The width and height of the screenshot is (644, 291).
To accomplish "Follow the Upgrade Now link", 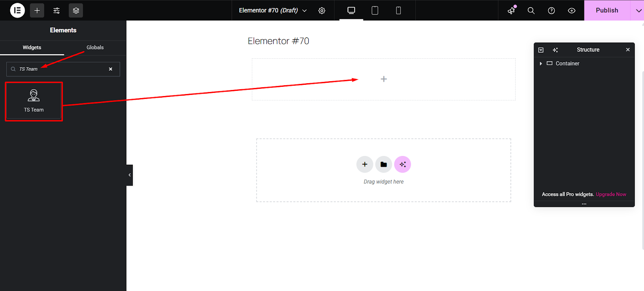I will click(x=611, y=194).
